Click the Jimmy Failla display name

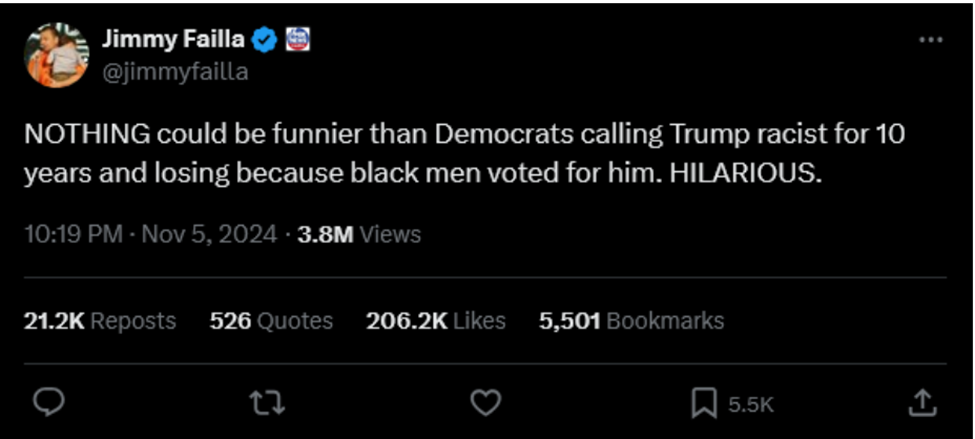pos(174,40)
